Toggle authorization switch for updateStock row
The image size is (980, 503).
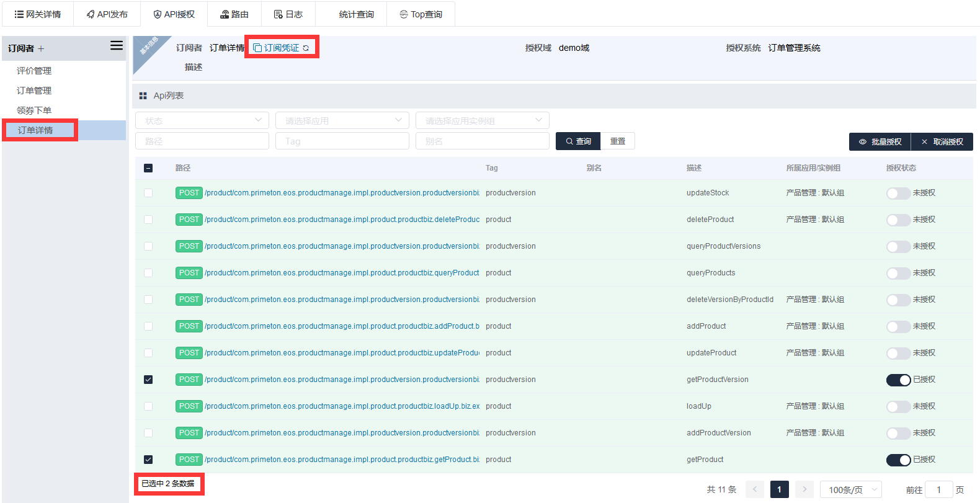tap(898, 194)
